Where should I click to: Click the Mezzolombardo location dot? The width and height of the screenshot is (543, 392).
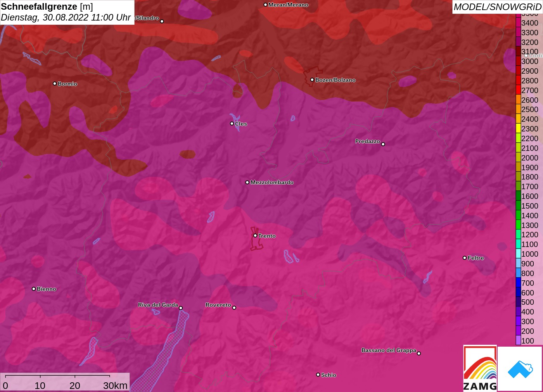247,182
